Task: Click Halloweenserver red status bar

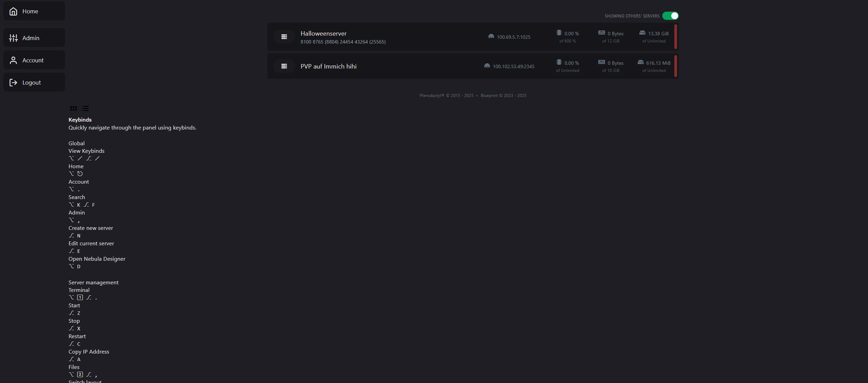Action: [x=676, y=37]
